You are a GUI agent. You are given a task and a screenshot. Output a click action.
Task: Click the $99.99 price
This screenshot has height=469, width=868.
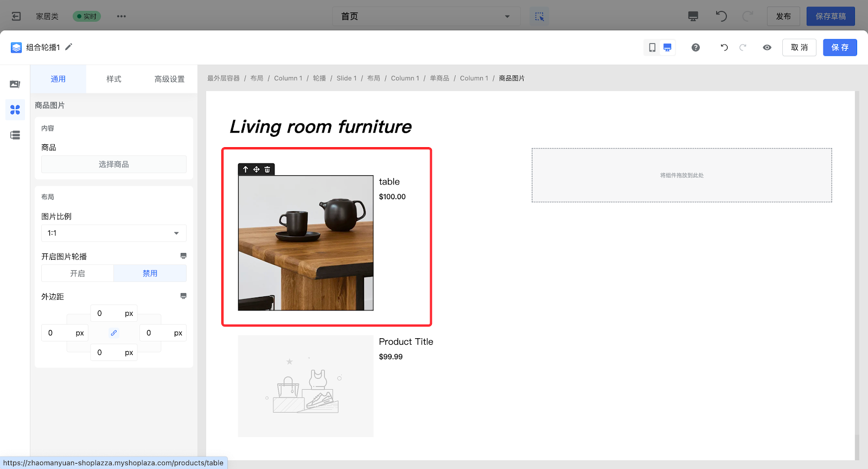(391, 357)
